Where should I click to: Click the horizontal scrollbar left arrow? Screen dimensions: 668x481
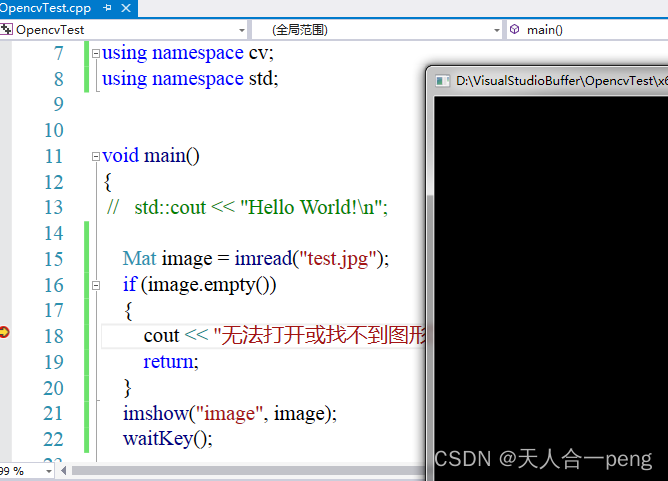point(63,471)
